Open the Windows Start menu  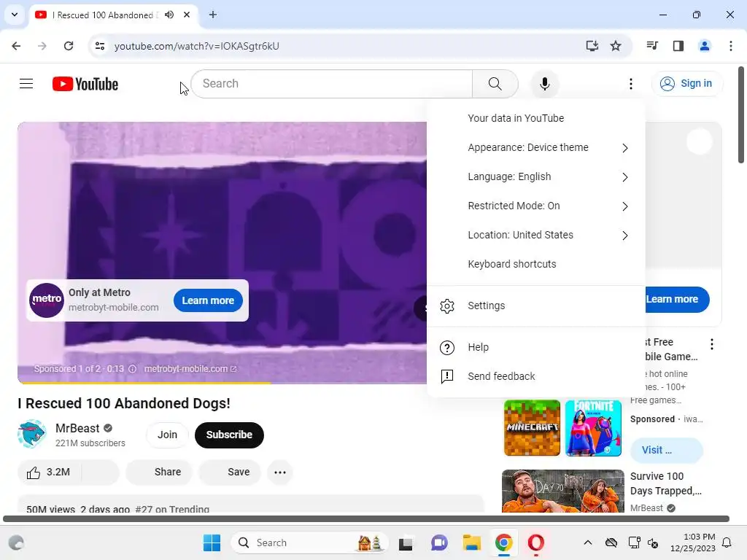tap(212, 542)
